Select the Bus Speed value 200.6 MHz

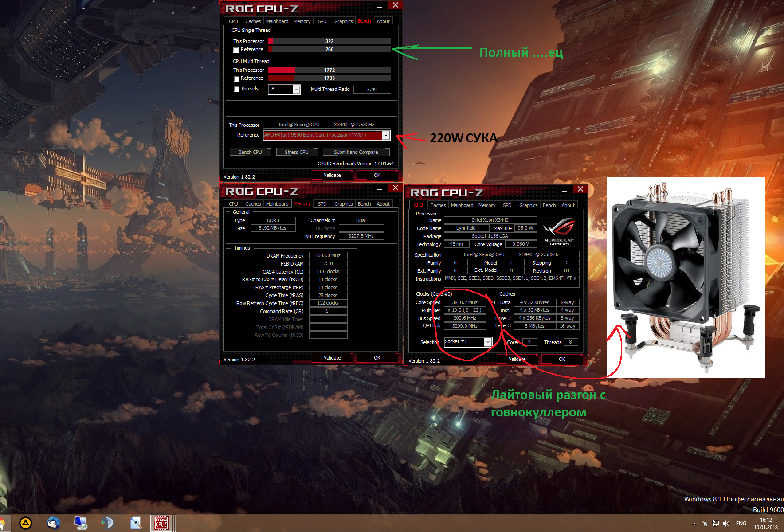pyautogui.click(x=465, y=318)
